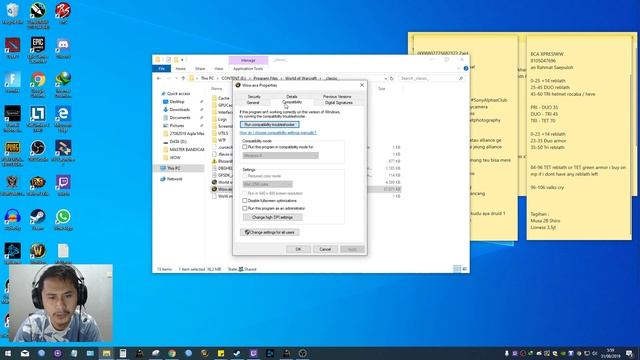Open the Quick Access Toolbar customize dropdown
640x360 pixels.
[x=182, y=60]
